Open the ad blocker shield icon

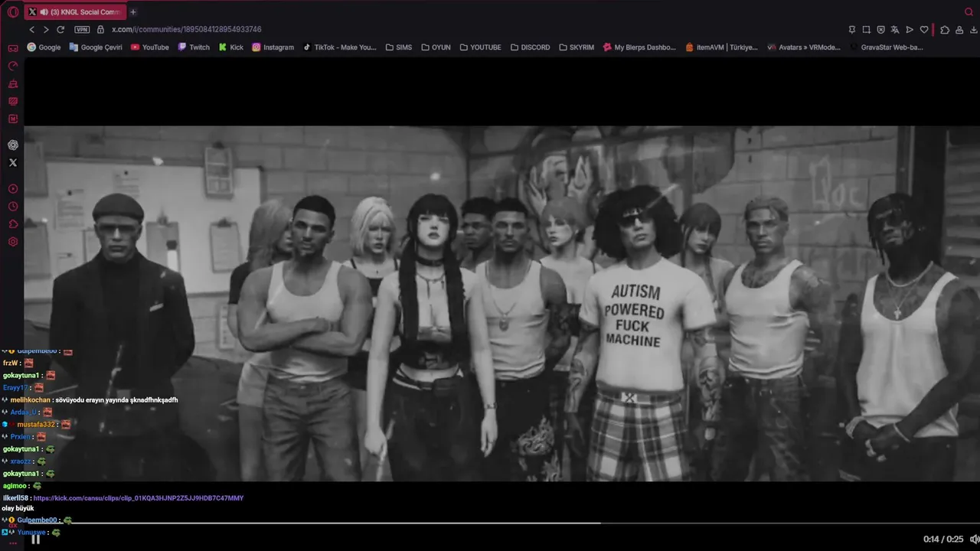(x=880, y=29)
